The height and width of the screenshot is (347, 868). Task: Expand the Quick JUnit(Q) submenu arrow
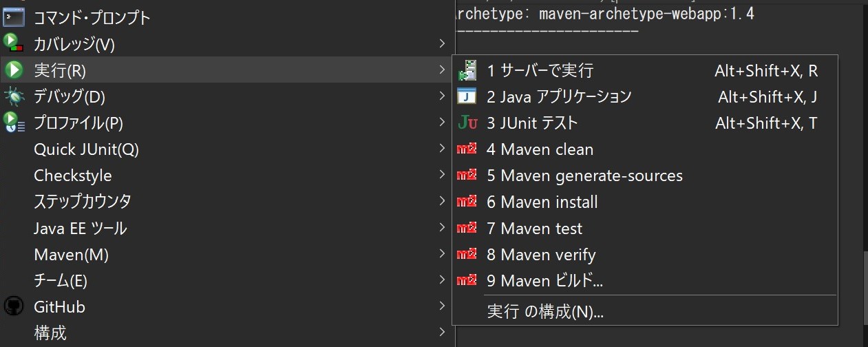pos(442,149)
